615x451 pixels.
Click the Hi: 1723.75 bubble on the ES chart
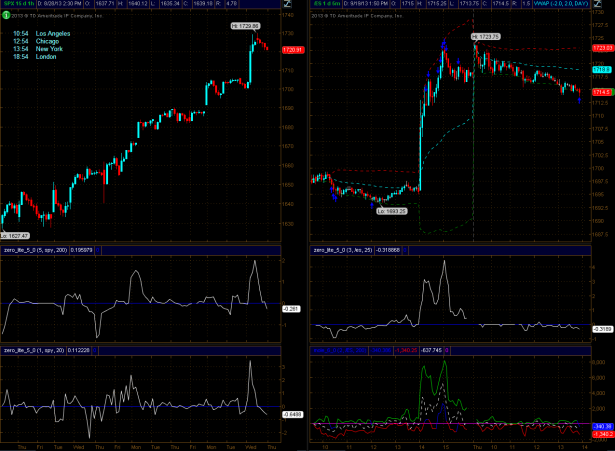pyautogui.click(x=482, y=36)
